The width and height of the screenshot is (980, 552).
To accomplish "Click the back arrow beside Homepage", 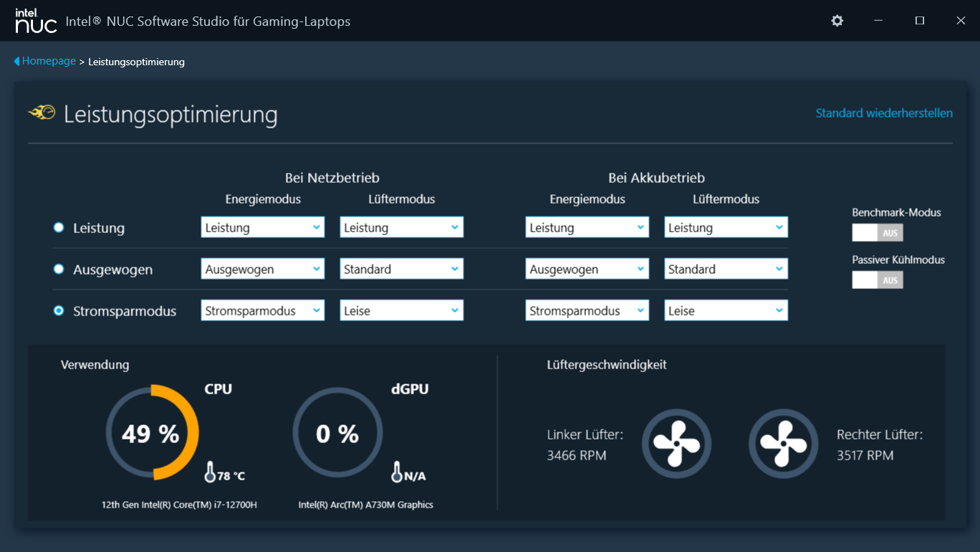I will click(x=16, y=62).
